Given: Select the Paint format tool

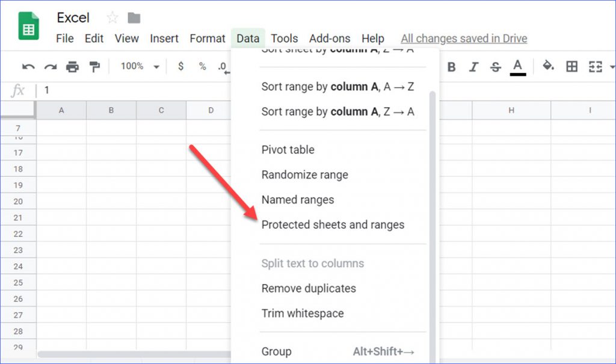Looking at the screenshot, I should 94,66.
